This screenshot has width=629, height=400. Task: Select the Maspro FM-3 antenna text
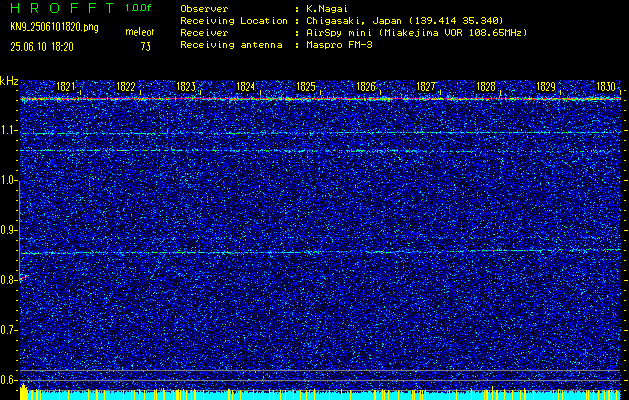[x=341, y=45]
